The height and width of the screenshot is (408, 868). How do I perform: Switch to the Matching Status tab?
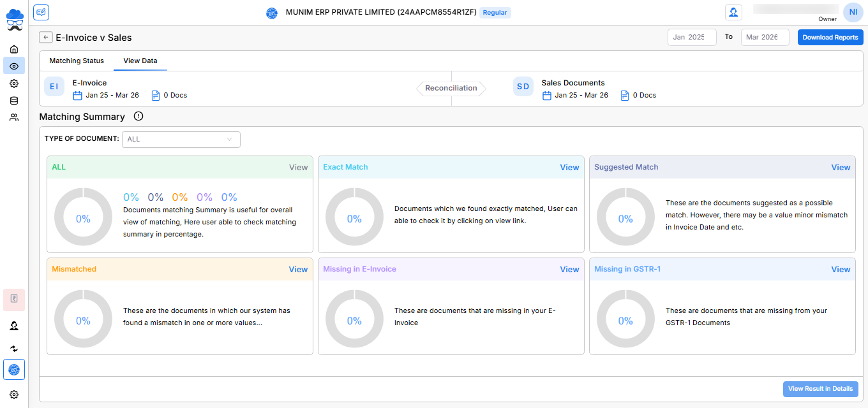coord(77,61)
